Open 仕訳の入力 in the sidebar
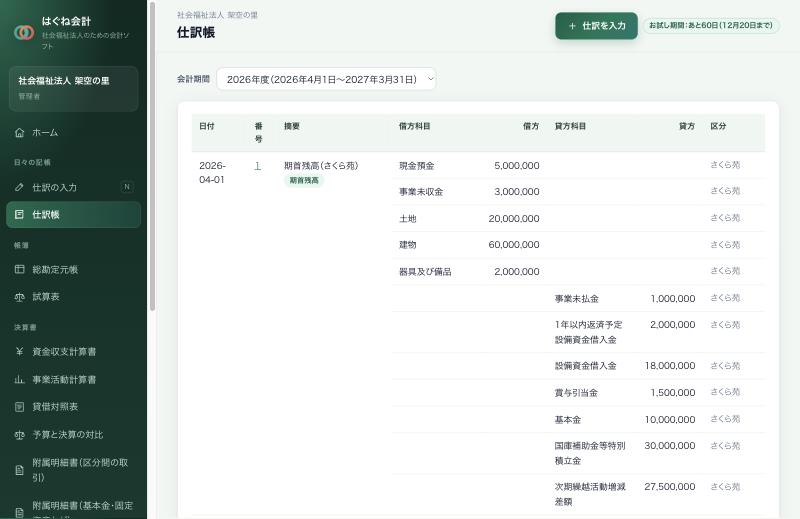This screenshot has width=800, height=519. 73,187
